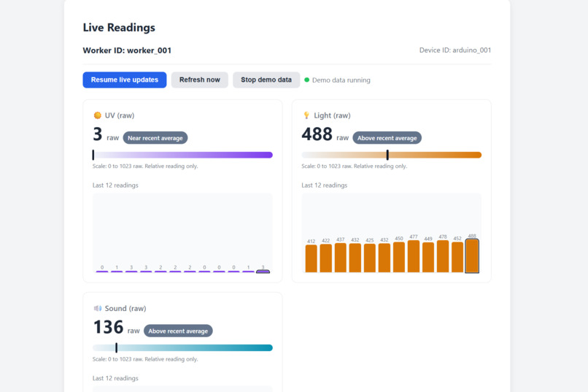Click the Live Readings heading

click(119, 28)
